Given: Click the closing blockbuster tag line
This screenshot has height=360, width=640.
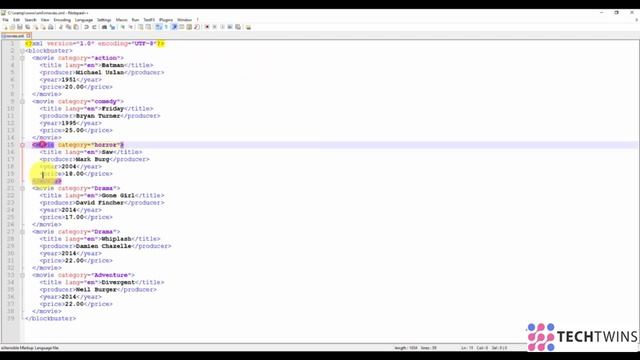Looking at the screenshot, I should click(50, 319).
